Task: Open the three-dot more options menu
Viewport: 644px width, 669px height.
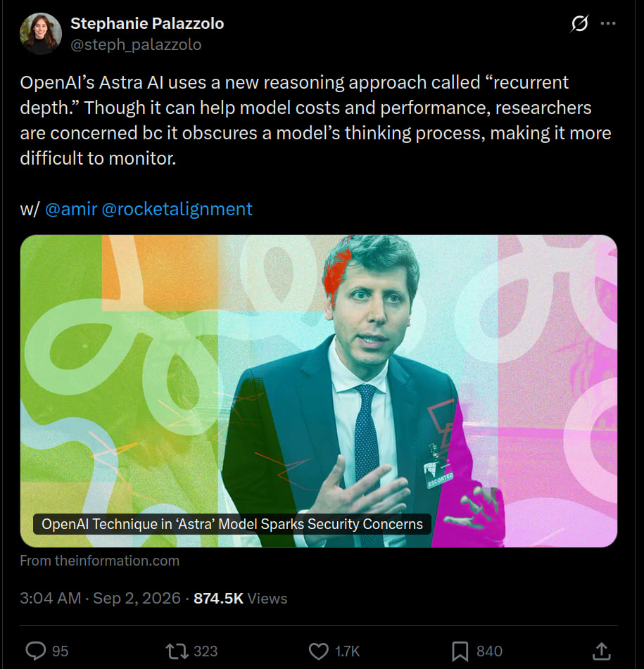Action: [607, 23]
